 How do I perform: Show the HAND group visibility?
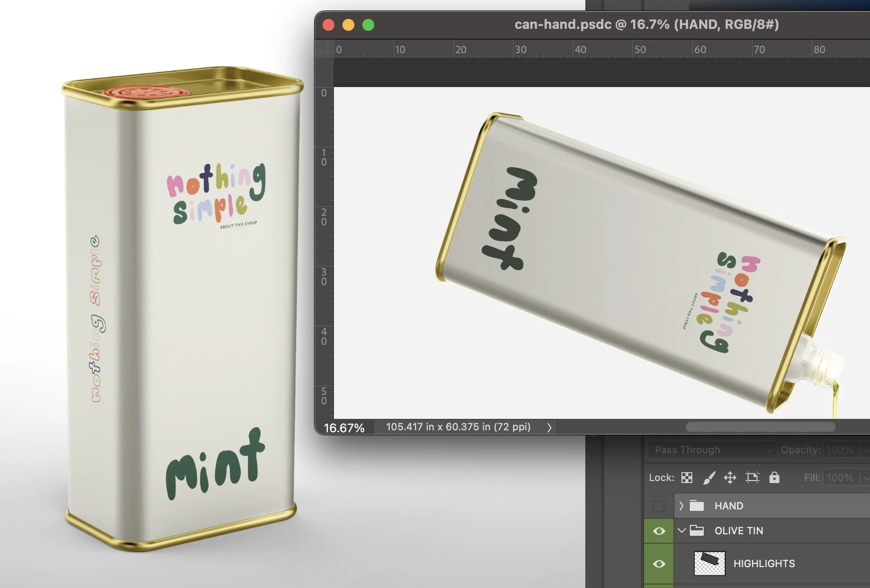(x=658, y=506)
